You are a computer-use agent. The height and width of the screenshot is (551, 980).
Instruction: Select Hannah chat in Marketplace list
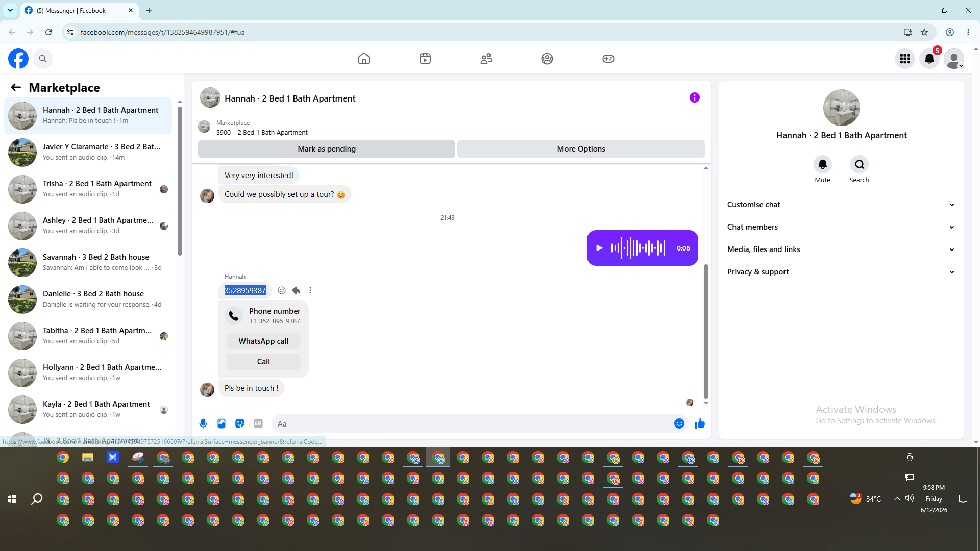88,115
